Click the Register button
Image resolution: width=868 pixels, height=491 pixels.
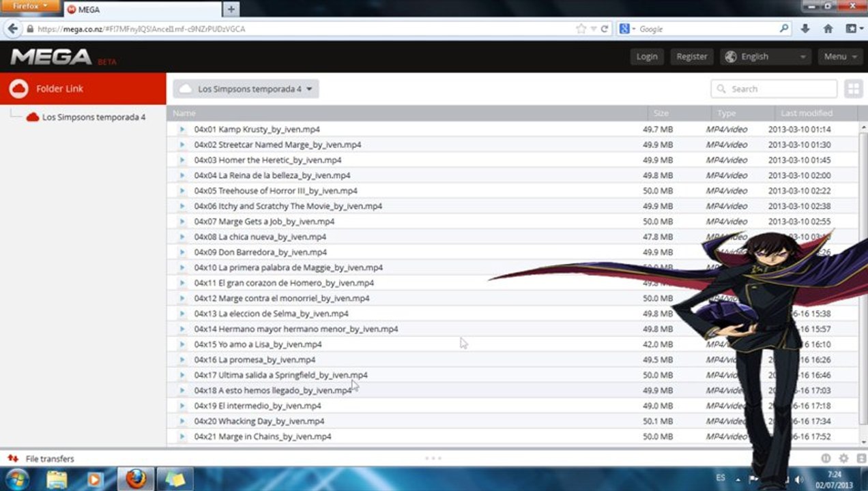692,57
